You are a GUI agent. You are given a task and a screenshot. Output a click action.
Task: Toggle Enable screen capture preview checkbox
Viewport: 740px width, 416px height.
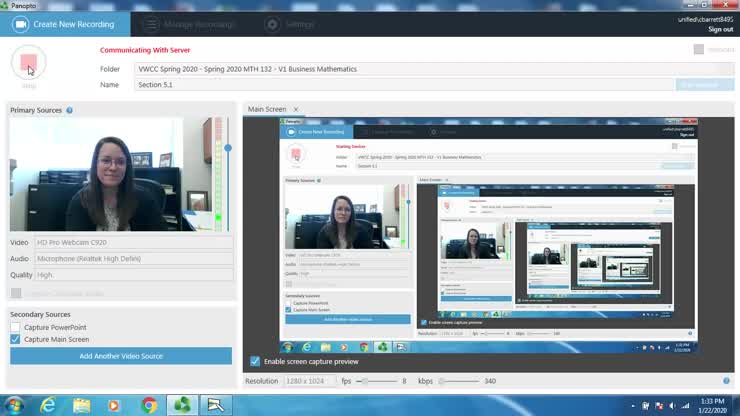[255, 361]
